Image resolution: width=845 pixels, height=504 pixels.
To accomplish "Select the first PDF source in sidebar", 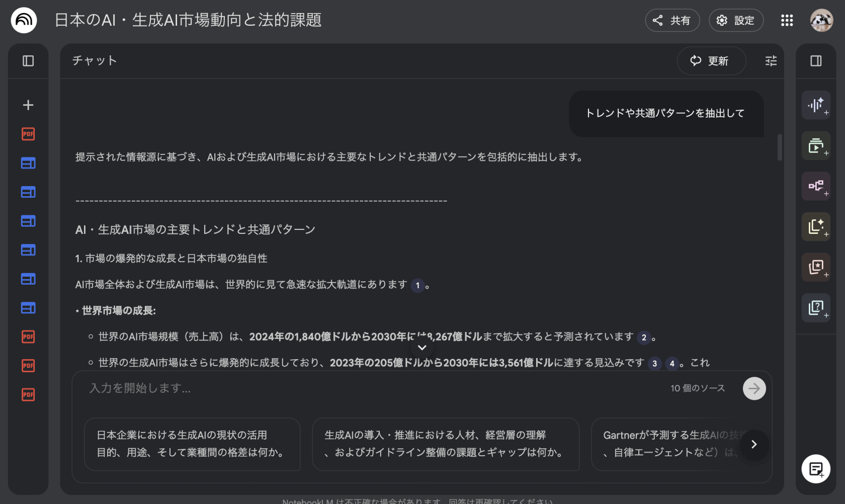I will (28, 134).
